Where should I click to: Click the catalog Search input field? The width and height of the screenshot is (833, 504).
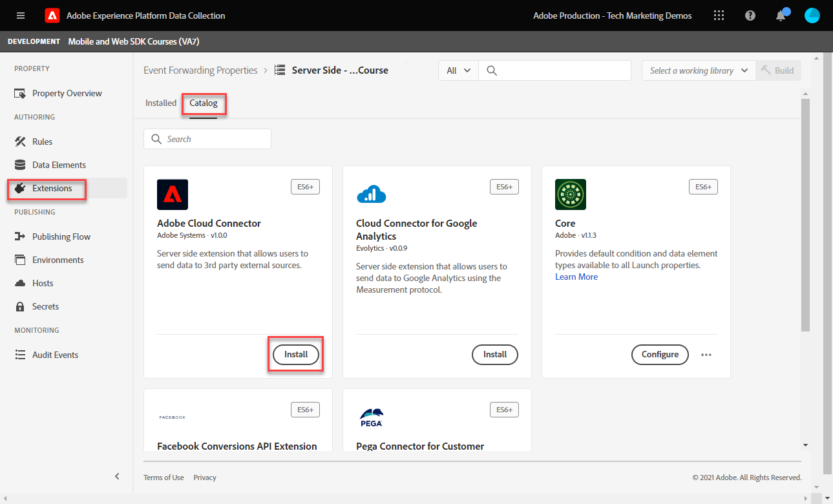coord(207,139)
